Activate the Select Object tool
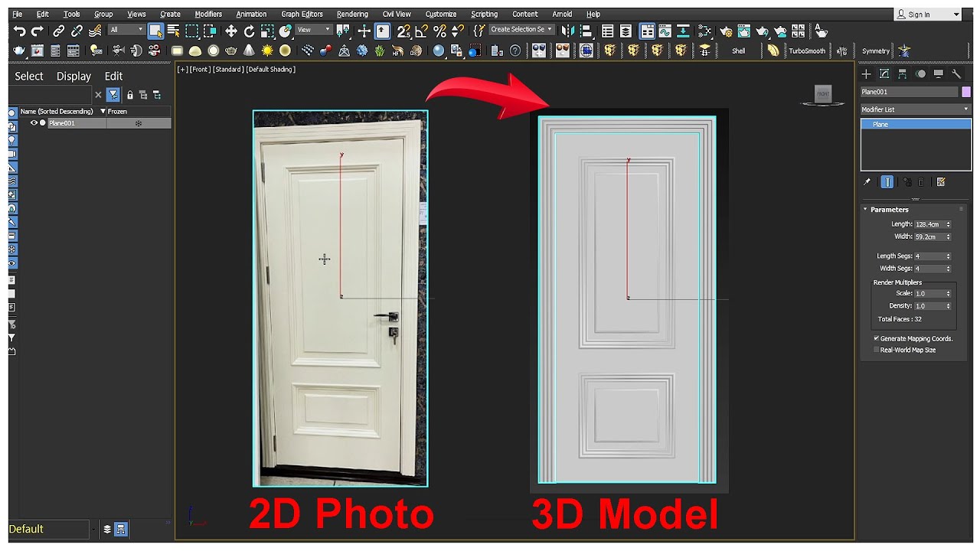This screenshot has height=551, width=980. pyautogui.click(x=155, y=31)
